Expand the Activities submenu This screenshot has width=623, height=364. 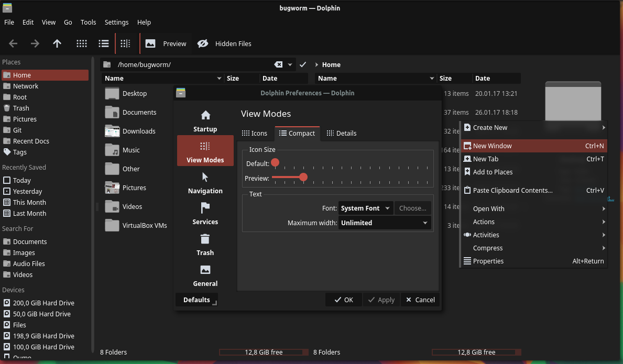(534, 235)
